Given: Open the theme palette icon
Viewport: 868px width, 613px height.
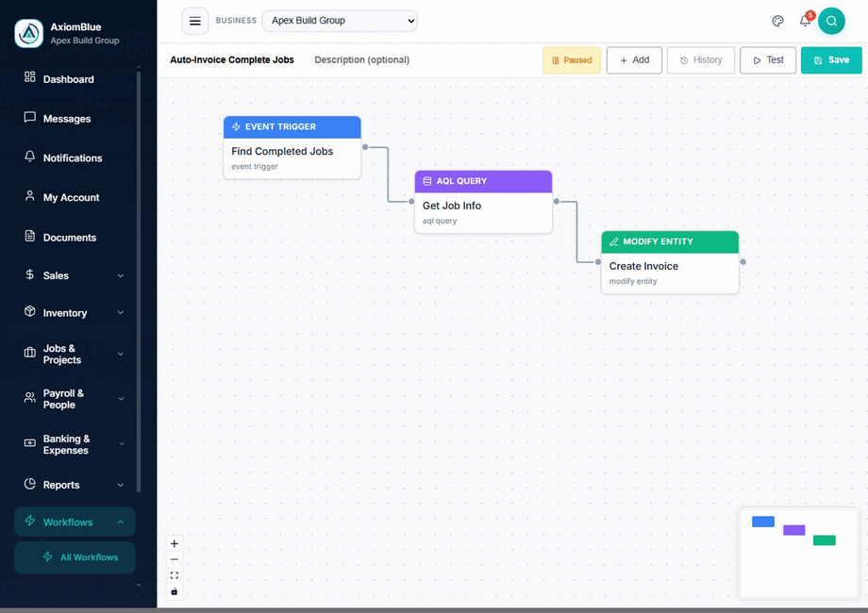Looking at the screenshot, I should tap(777, 21).
